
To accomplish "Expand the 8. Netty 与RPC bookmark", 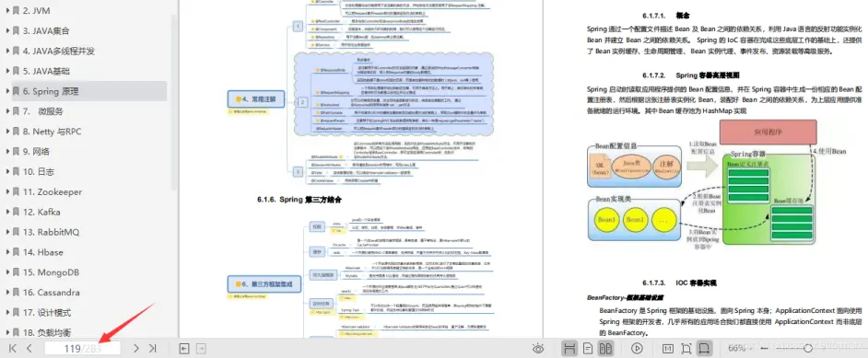I will (7, 132).
